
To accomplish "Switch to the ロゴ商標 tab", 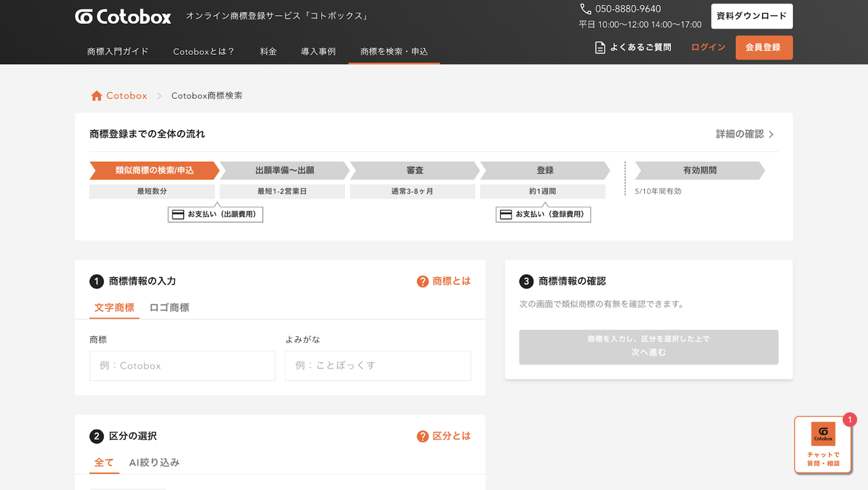I will (169, 308).
